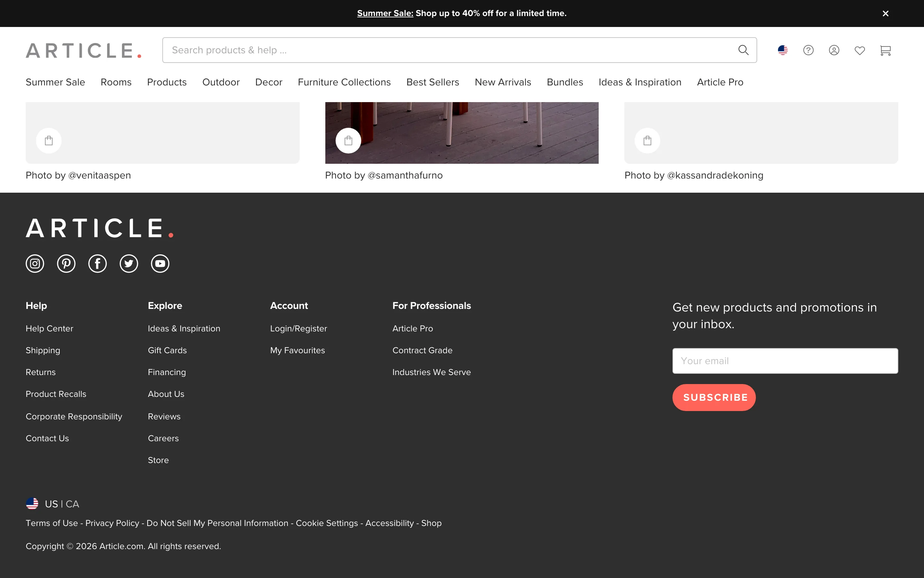Open Corporate Responsibility link
Image resolution: width=924 pixels, height=578 pixels.
coord(74,417)
